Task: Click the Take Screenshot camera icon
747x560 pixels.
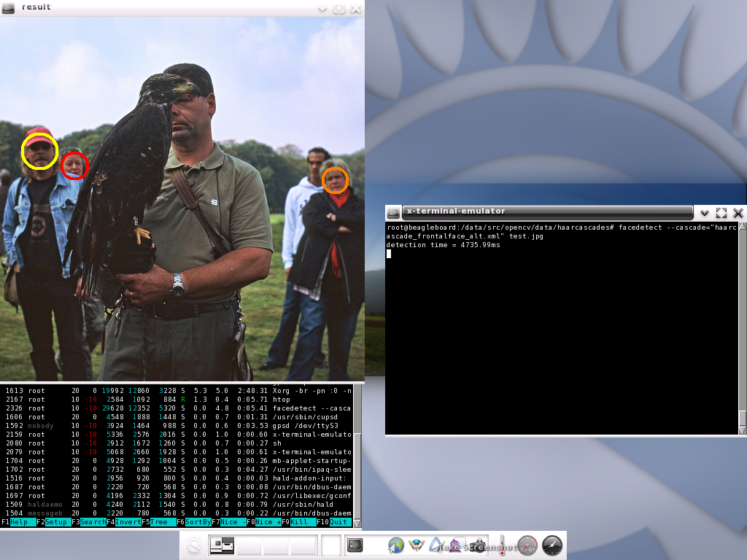Action: click(477, 545)
